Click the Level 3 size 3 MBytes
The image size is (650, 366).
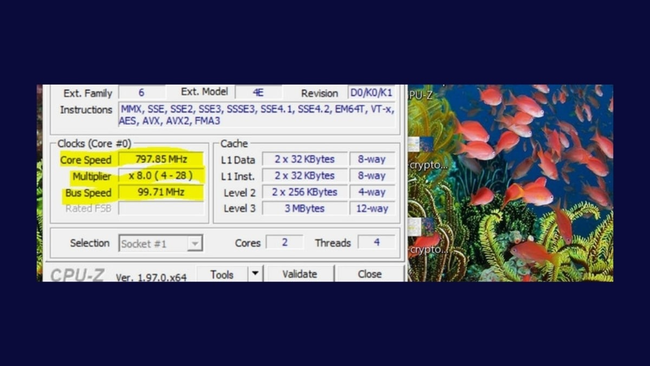304,208
